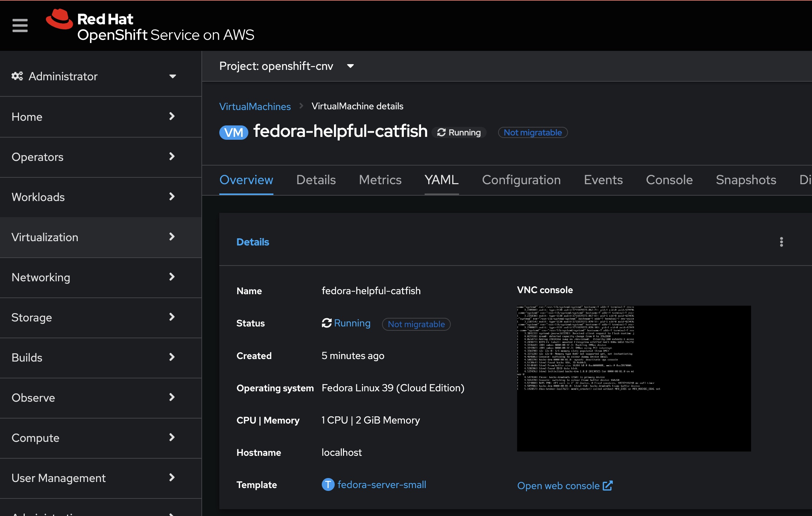Click the Running status icon in the header
812x516 pixels.
tap(441, 133)
